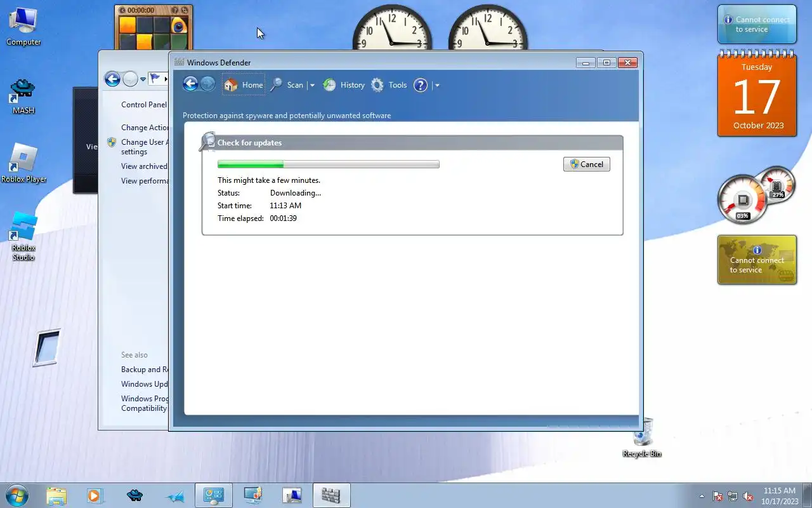Open View archived messages link
The image size is (812, 508).
pos(144,166)
